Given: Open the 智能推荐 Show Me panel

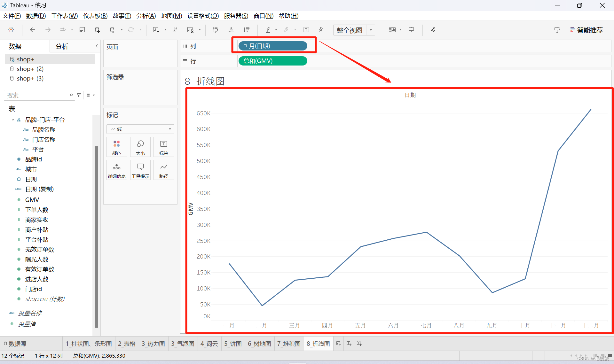Looking at the screenshot, I should [586, 30].
